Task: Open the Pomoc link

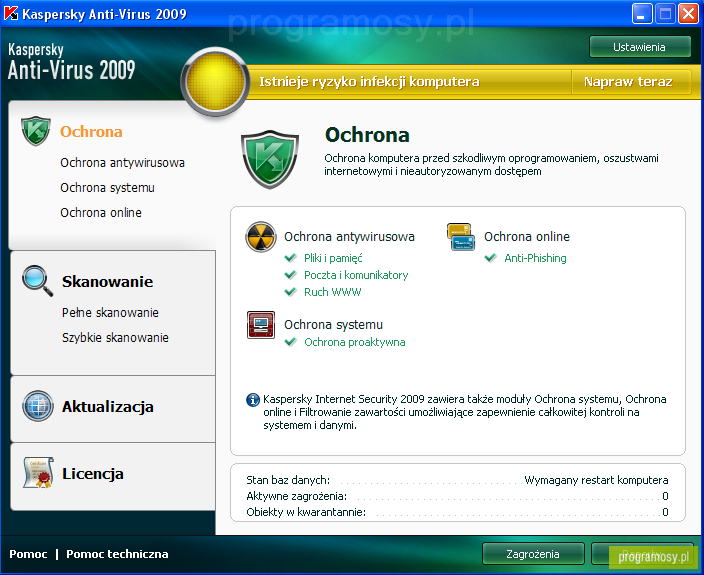Action: (28, 554)
